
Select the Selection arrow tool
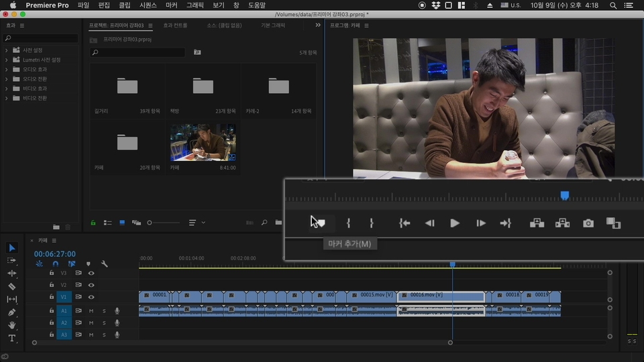tap(12, 248)
